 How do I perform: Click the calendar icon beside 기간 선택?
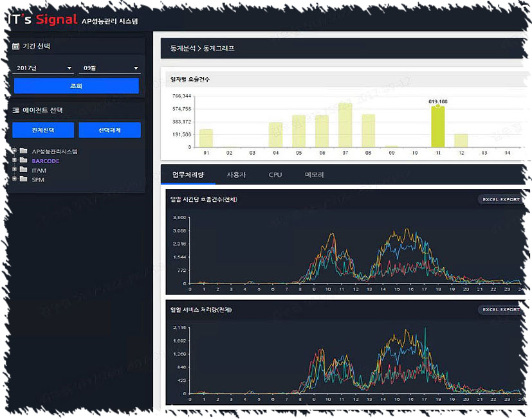15,46
